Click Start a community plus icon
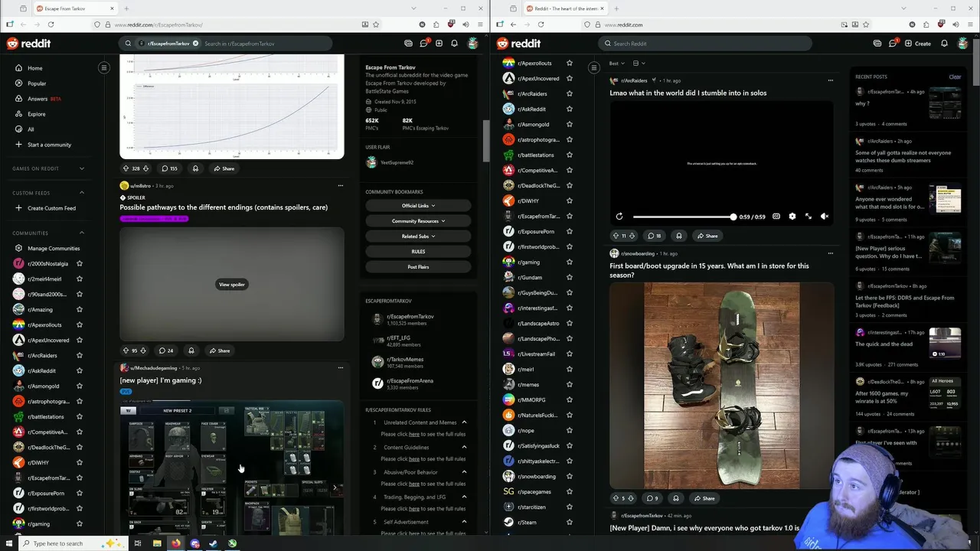This screenshot has height=551, width=980. 19,145
